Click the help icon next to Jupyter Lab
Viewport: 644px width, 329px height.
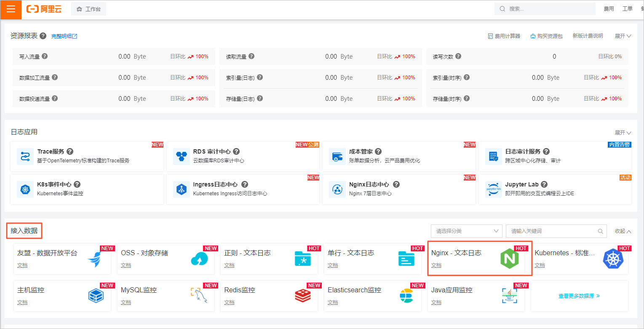[x=544, y=184]
